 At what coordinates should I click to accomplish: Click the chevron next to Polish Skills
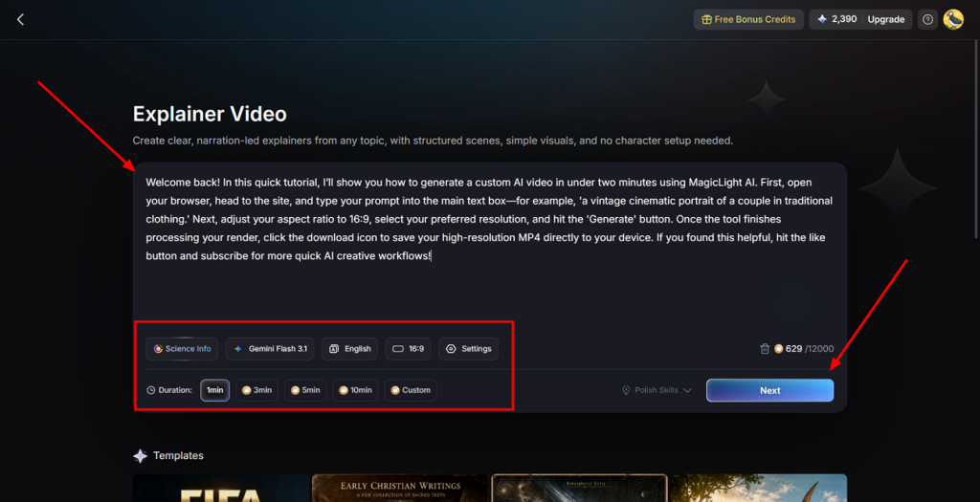coord(687,391)
